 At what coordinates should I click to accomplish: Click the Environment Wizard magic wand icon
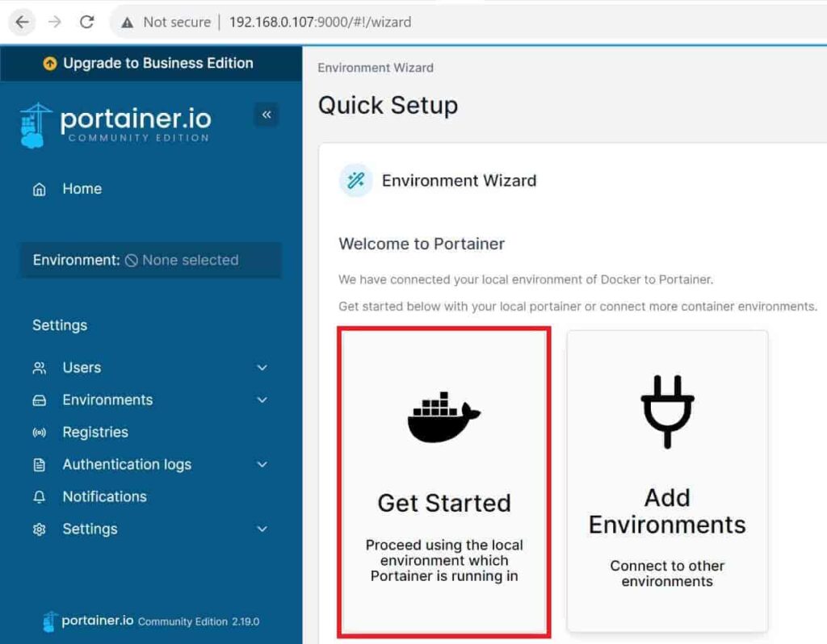(355, 181)
